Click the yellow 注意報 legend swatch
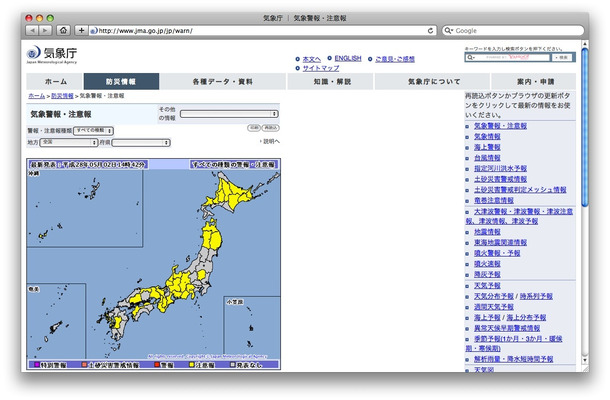The image size is (610, 400). 191,365
